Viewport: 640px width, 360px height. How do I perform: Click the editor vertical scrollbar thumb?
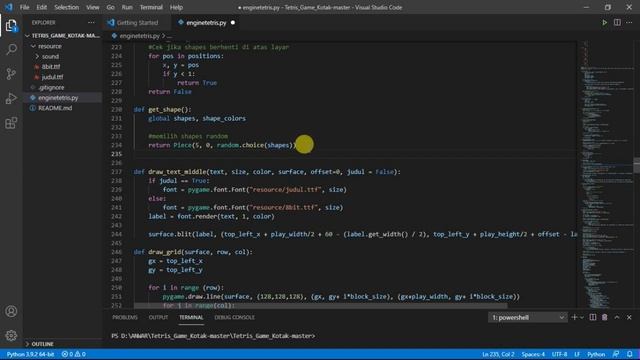637,165
